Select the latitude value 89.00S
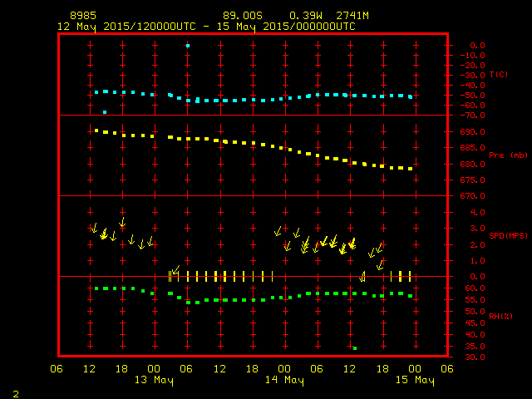The width and height of the screenshot is (532, 399). pos(243,16)
